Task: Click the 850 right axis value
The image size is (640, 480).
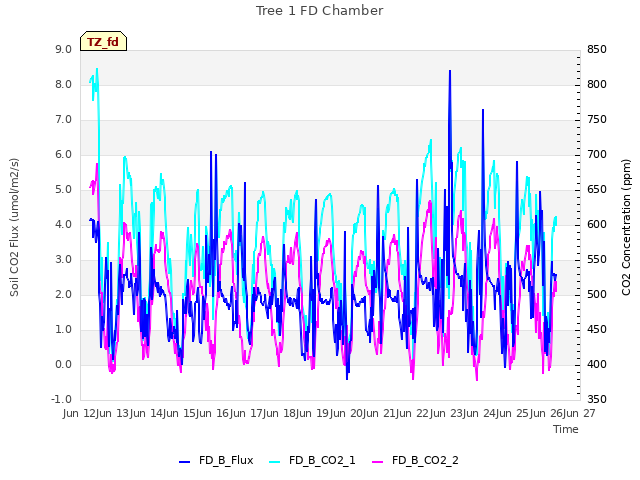Action: pos(597,49)
